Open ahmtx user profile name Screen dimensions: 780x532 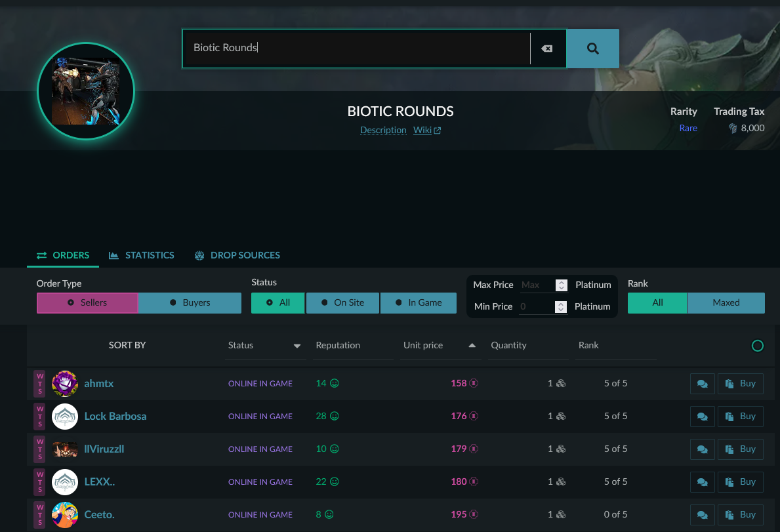pos(99,383)
